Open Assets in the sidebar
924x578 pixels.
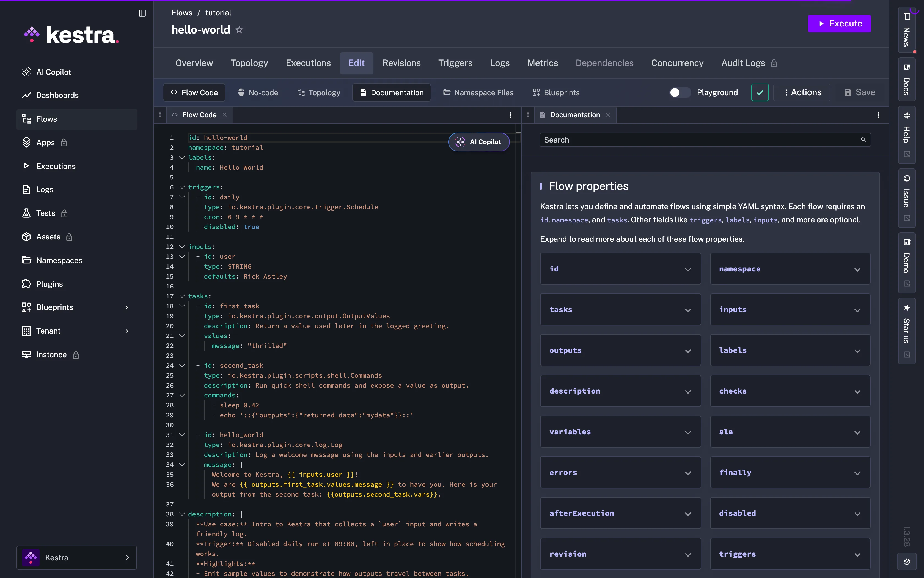[x=77, y=237]
